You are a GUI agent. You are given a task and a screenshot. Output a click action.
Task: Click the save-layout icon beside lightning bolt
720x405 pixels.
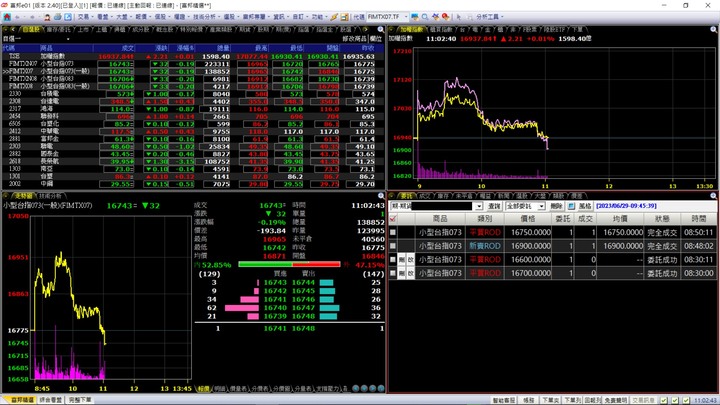[x=344, y=17]
